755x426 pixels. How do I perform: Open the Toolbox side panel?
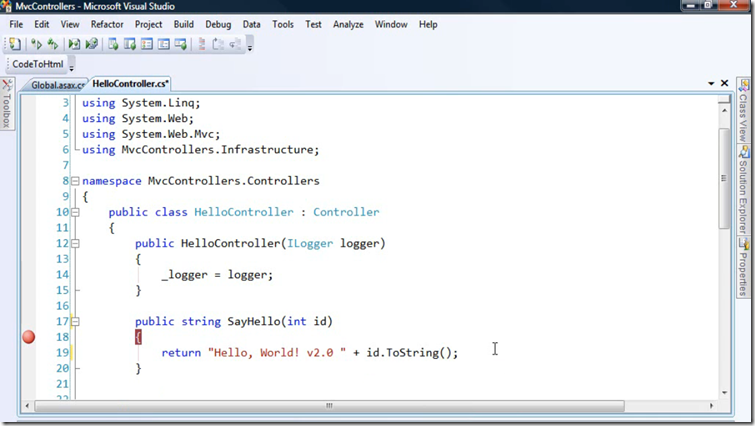coord(7,104)
